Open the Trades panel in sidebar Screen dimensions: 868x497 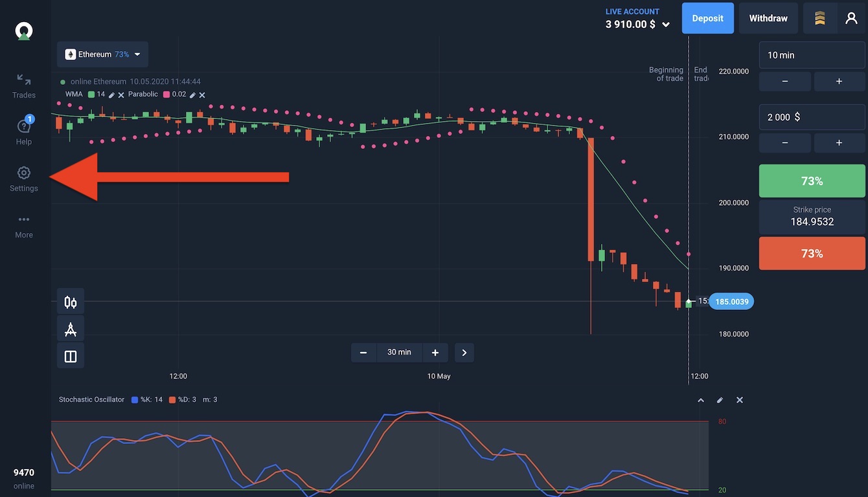click(24, 86)
